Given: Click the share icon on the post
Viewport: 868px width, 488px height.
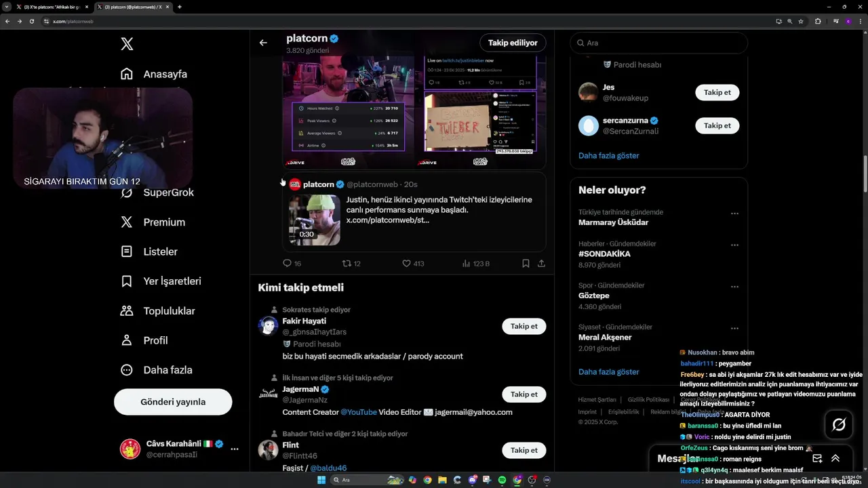Looking at the screenshot, I should coord(541,263).
